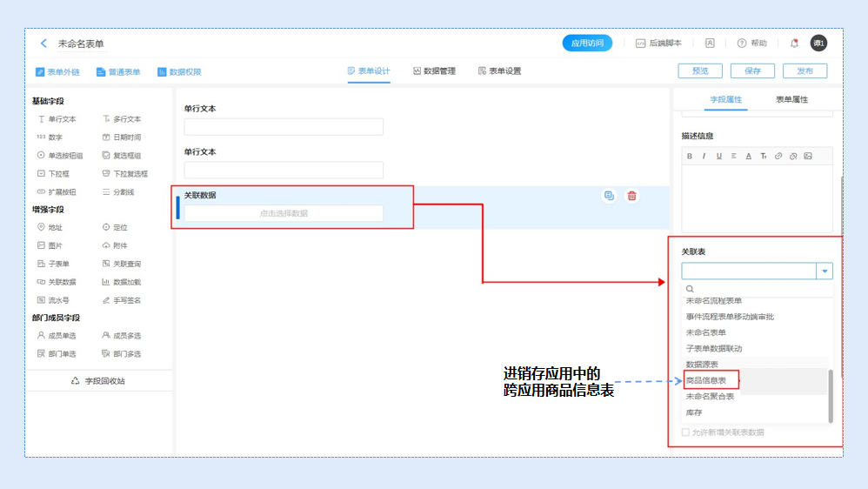Add the 单选按钮组 radio field
The image size is (868, 489).
point(59,156)
